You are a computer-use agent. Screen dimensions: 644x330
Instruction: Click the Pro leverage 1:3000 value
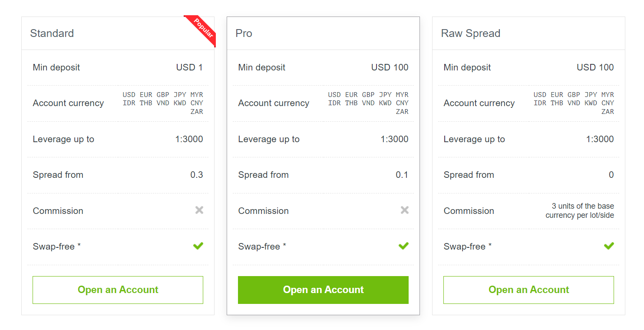coord(394,139)
